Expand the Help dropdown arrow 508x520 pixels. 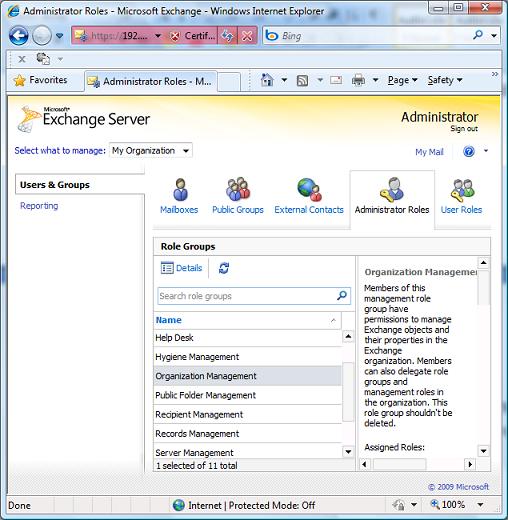coord(486,151)
